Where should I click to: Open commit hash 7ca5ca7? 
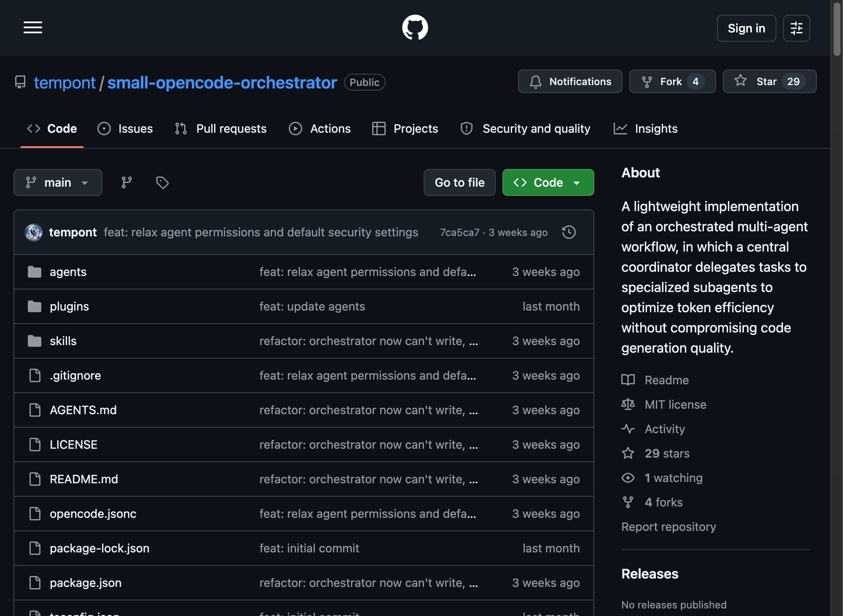coord(460,232)
